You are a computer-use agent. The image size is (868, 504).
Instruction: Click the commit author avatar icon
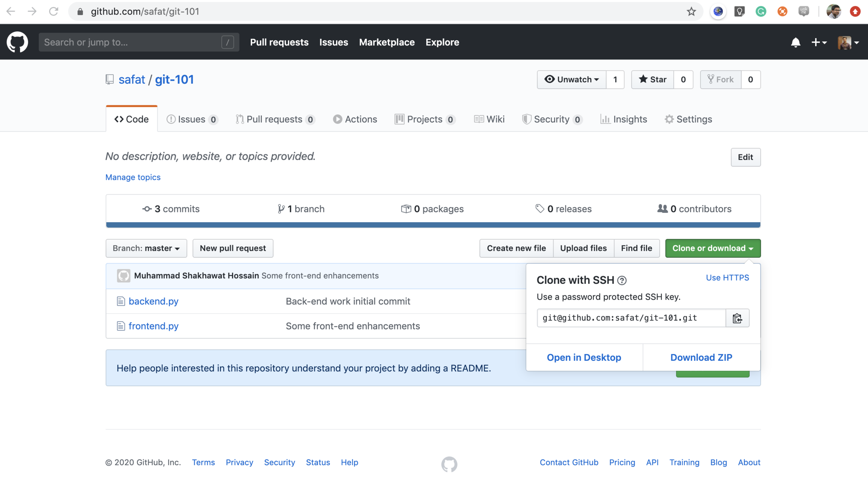[x=123, y=276]
